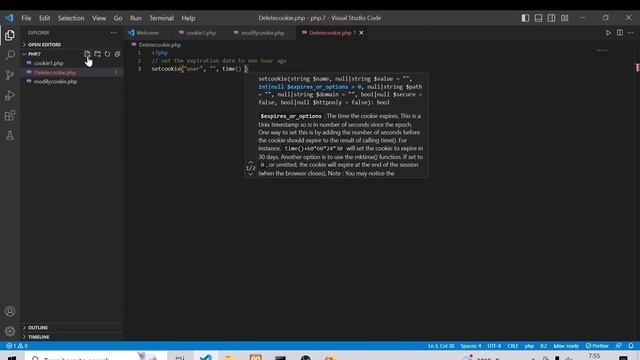Click PHP version 8.2 in status bar
The image size is (640, 360).
click(544, 346)
